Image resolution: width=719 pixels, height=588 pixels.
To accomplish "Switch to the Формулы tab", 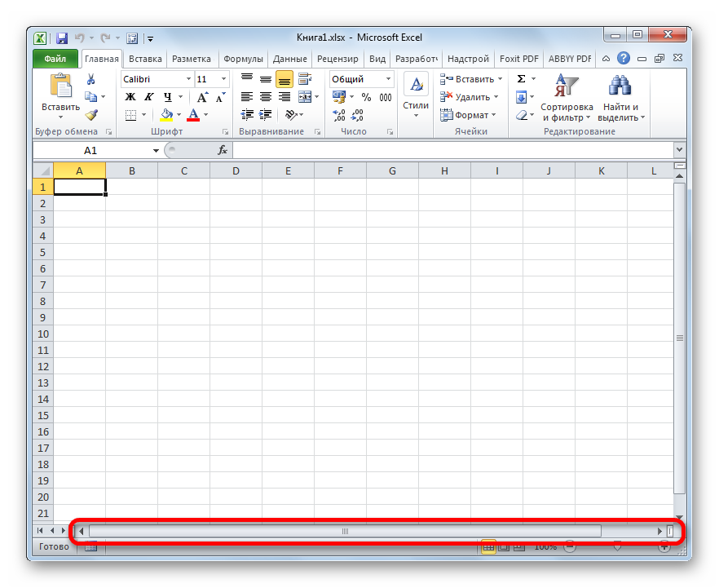I will click(x=243, y=59).
